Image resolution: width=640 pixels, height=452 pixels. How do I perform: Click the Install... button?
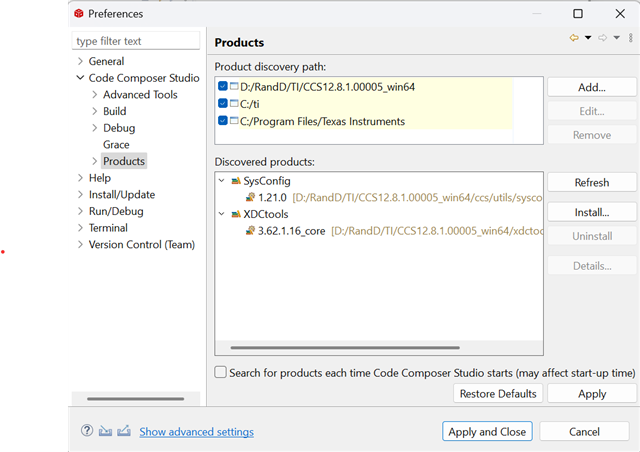click(591, 212)
